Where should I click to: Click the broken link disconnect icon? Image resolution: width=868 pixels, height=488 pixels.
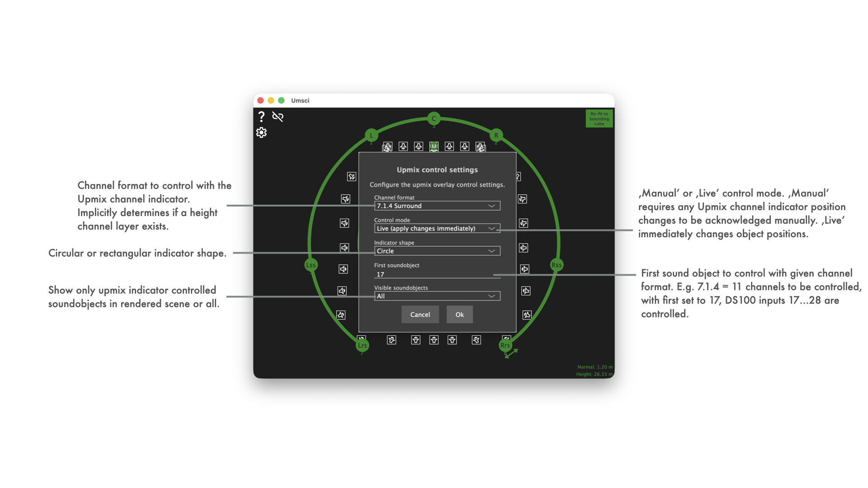[x=278, y=117]
